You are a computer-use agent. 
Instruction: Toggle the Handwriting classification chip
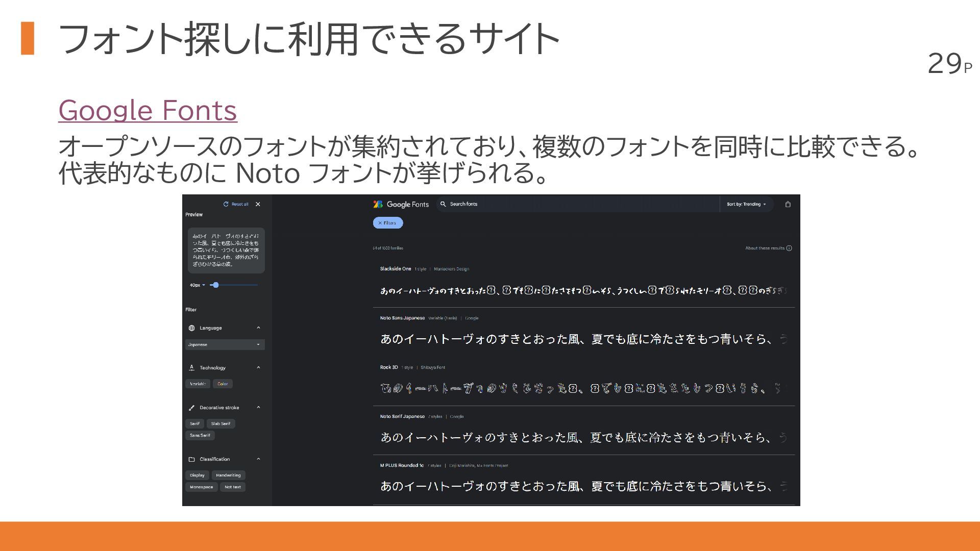click(x=228, y=475)
